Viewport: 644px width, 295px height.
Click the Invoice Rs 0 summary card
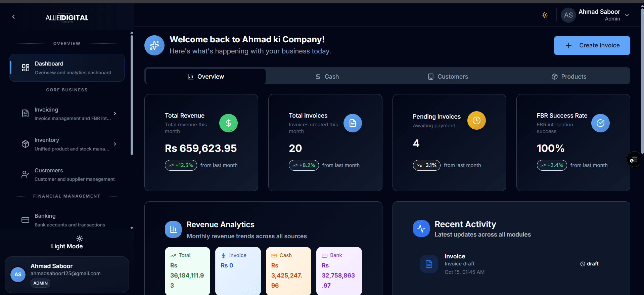238,271
